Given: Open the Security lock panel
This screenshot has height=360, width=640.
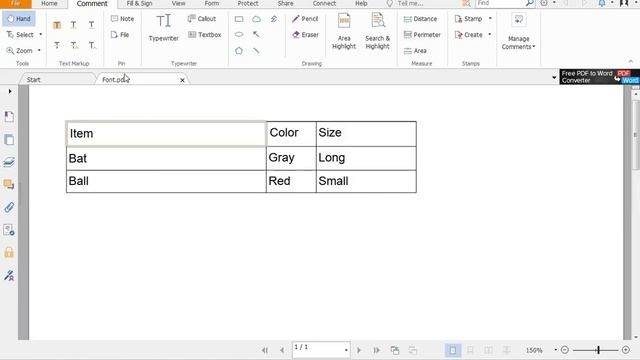Looking at the screenshot, I should click(9, 252).
